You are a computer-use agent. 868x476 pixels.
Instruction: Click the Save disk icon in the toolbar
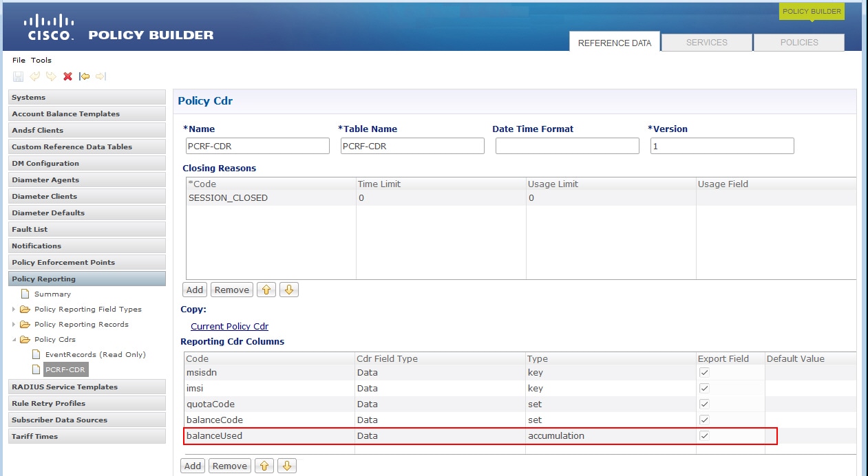18,76
